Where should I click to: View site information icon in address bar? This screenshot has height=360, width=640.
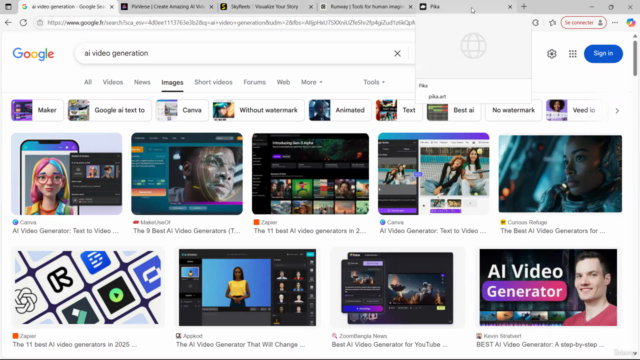(x=40, y=22)
